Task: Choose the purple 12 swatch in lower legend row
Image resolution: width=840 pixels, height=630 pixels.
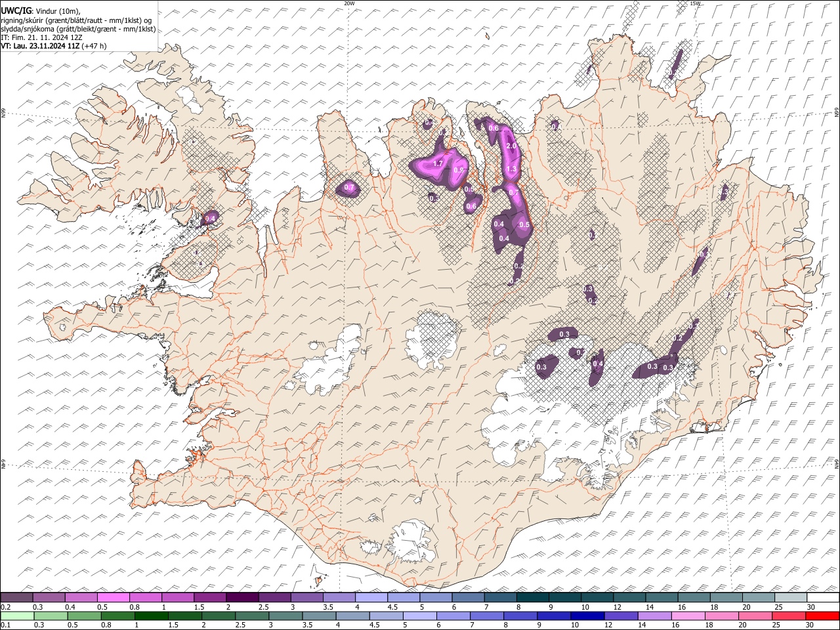Action: (621, 616)
